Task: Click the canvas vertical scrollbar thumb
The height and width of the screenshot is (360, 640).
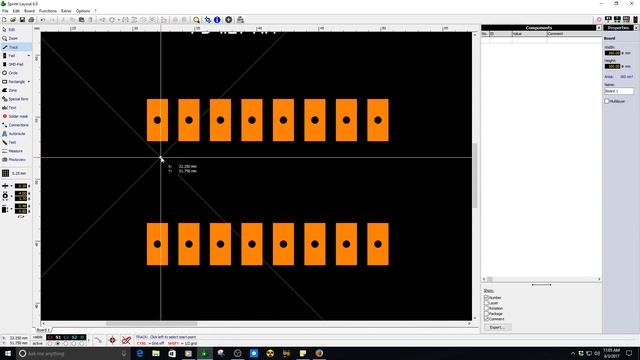Action: point(475,176)
